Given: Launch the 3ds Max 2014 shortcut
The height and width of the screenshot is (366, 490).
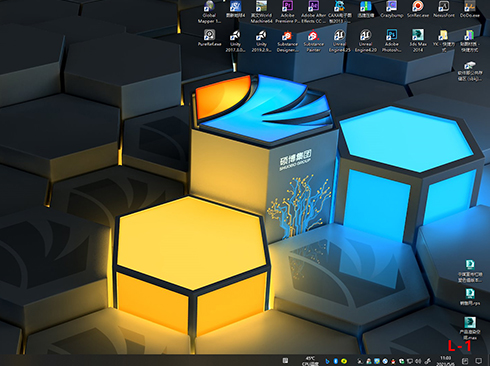Looking at the screenshot, I should (x=418, y=41).
